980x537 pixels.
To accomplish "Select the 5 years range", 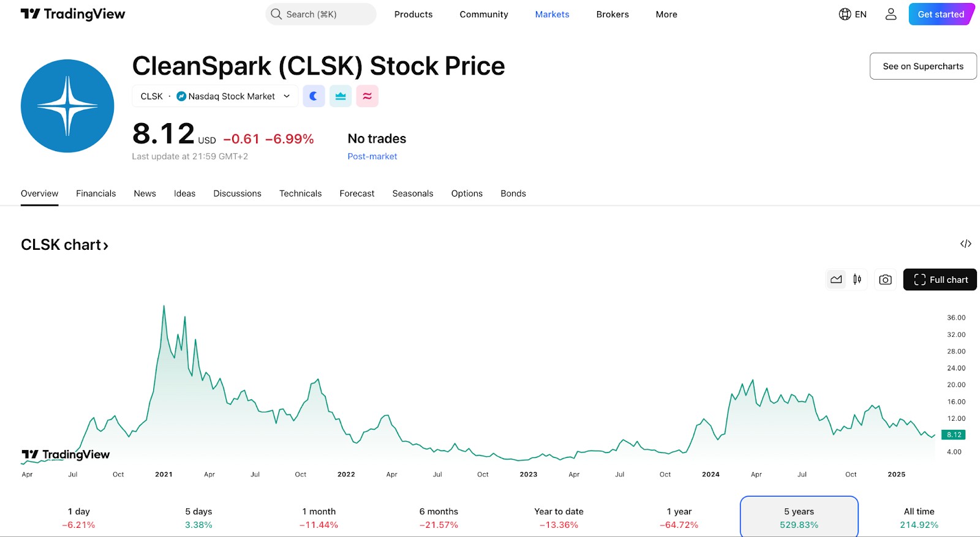I will pyautogui.click(x=799, y=518).
